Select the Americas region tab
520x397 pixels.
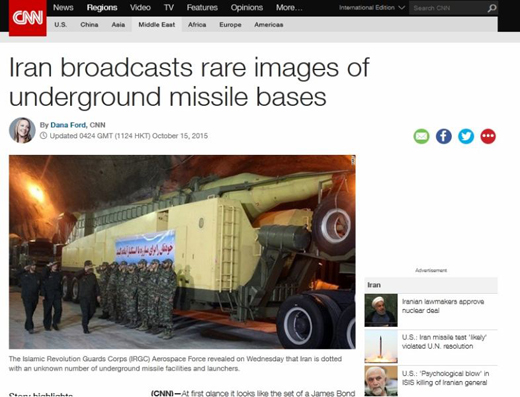click(x=269, y=25)
